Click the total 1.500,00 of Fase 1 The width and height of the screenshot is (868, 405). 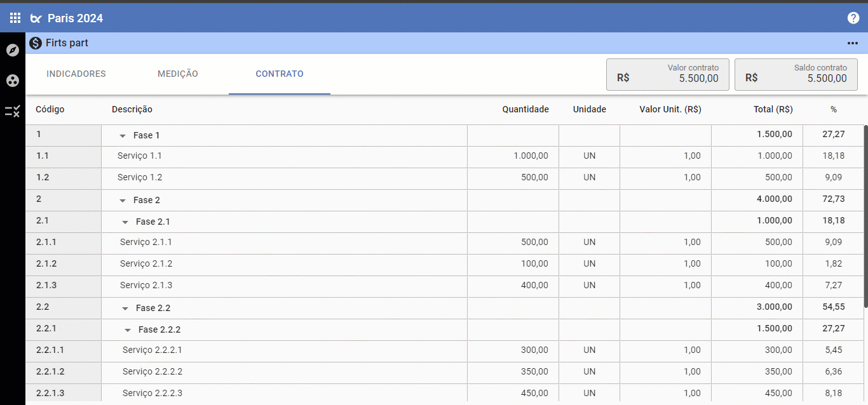point(775,134)
